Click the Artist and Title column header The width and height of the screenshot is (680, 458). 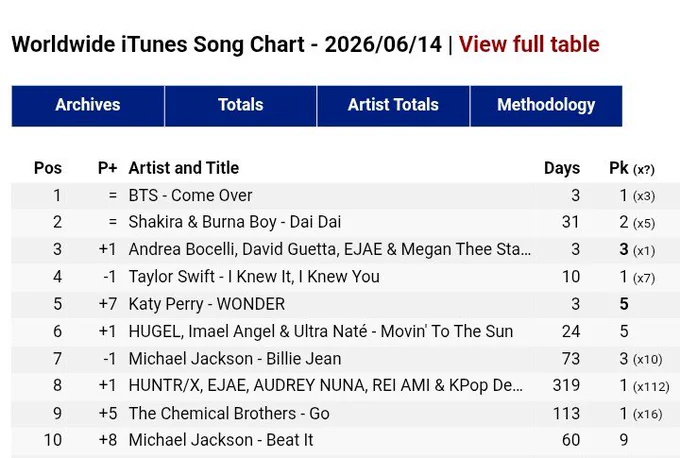pyautogui.click(x=183, y=168)
